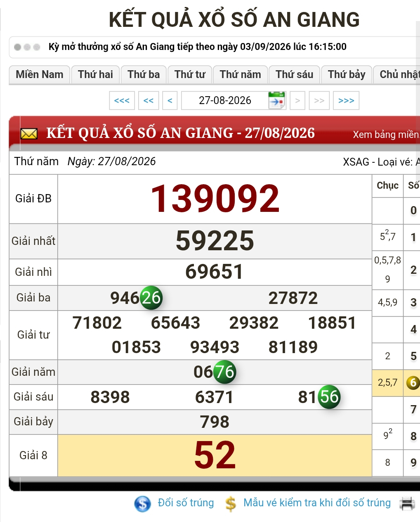Select the Thứ bảy tab
The image size is (420, 522).
tap(347, 75)
